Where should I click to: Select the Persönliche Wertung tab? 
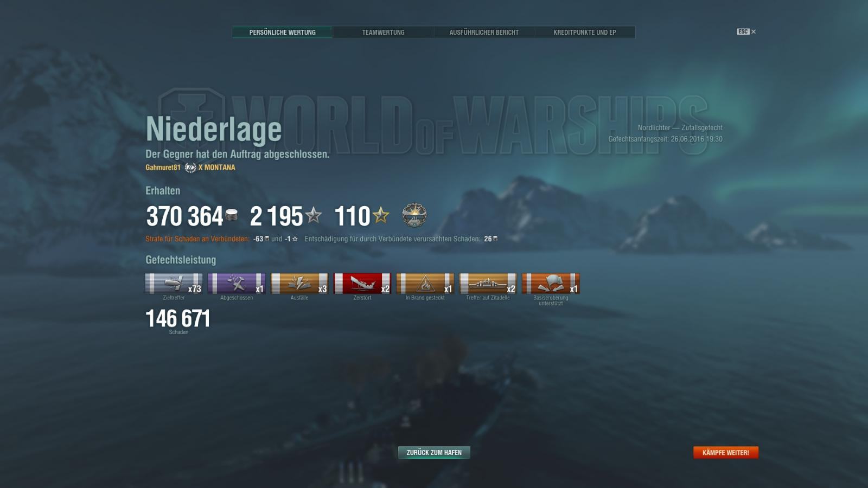282,33
